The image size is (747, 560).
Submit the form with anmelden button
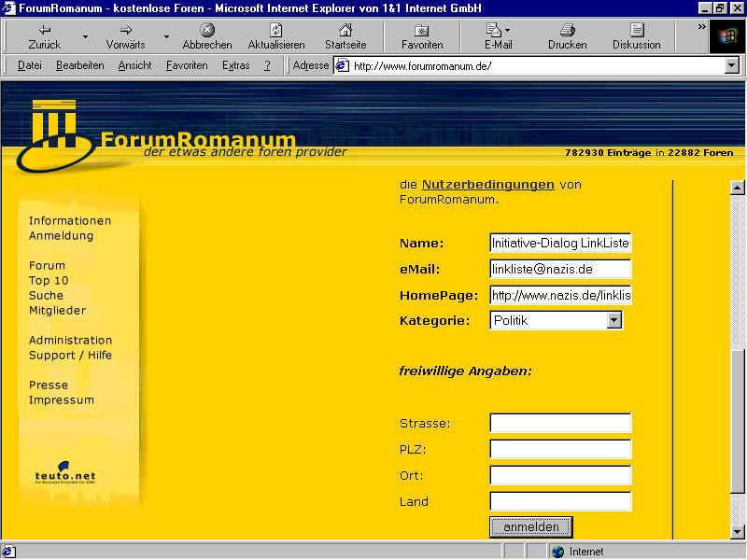[x=531, y=527]
